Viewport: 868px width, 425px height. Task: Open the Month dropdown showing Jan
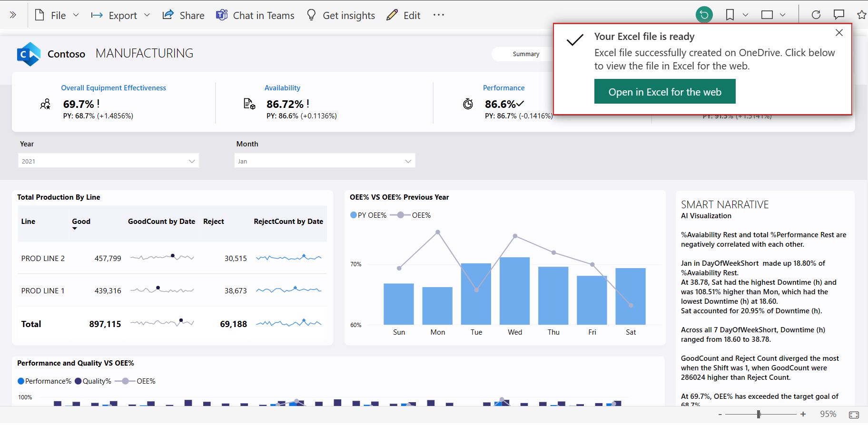coord(325,161)
